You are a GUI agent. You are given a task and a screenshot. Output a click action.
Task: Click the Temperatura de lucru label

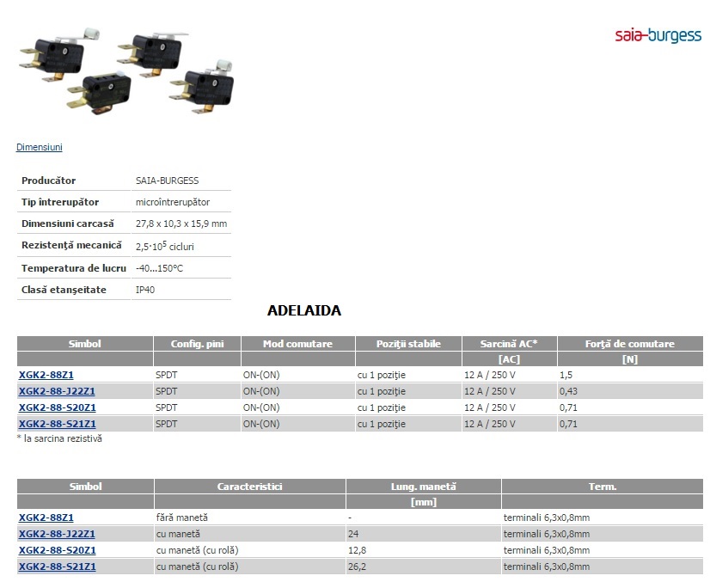point(74,268)
